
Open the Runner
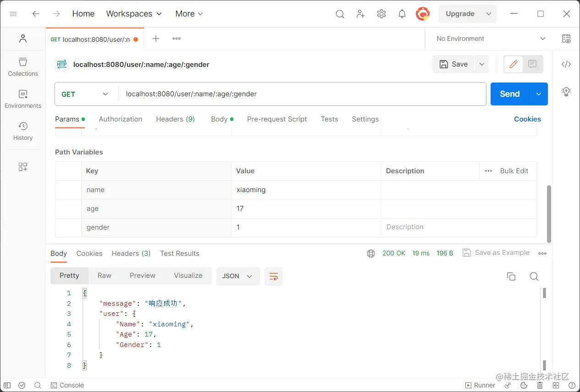point(480,386)
